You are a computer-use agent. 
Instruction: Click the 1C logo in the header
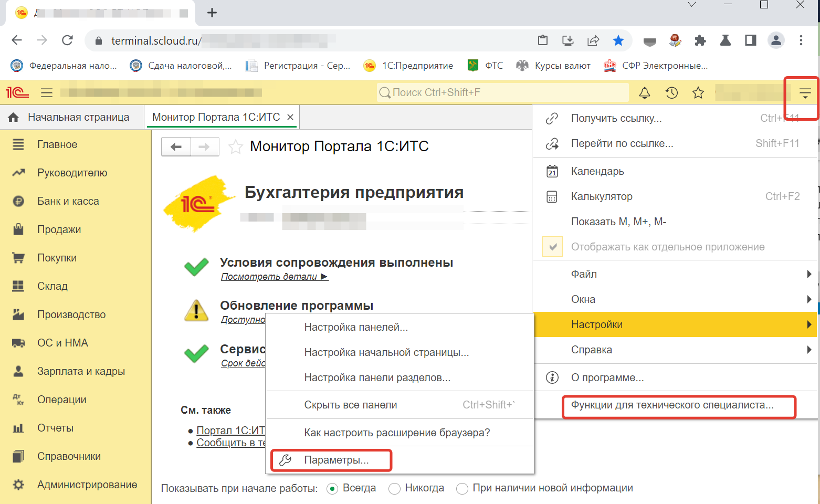click(x=18, y=93)
